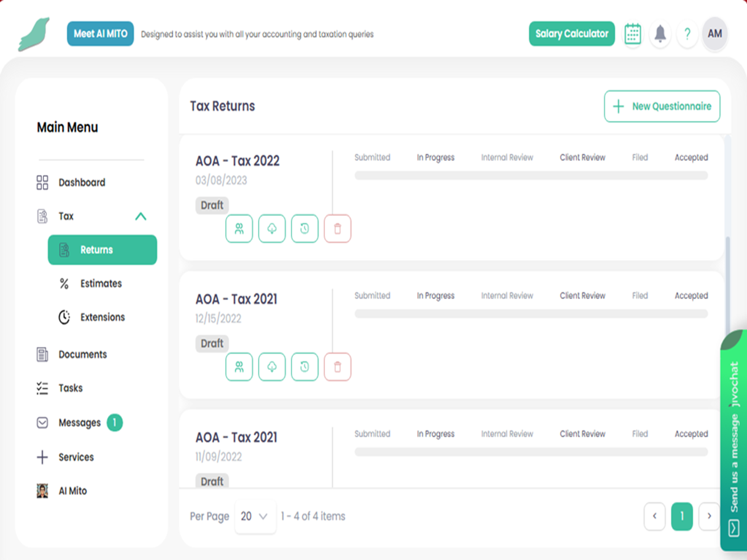Open the calendar icon in header
Viewport: 747px width, 560px height.
(x=632, y=34)
